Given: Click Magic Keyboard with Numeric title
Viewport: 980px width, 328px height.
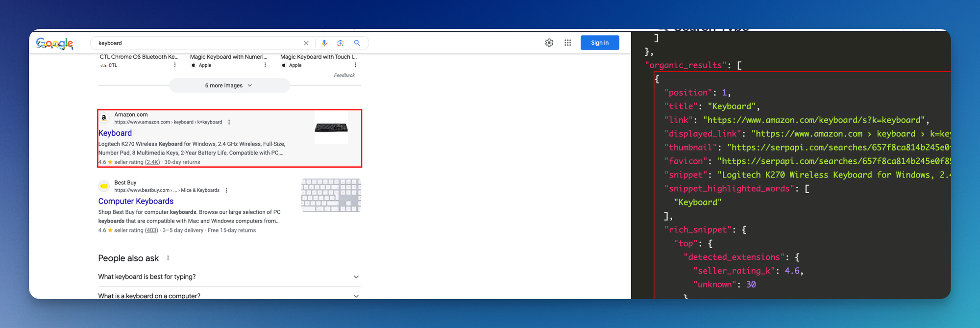Looking at the screenshot, I should (x=229, y=57).
